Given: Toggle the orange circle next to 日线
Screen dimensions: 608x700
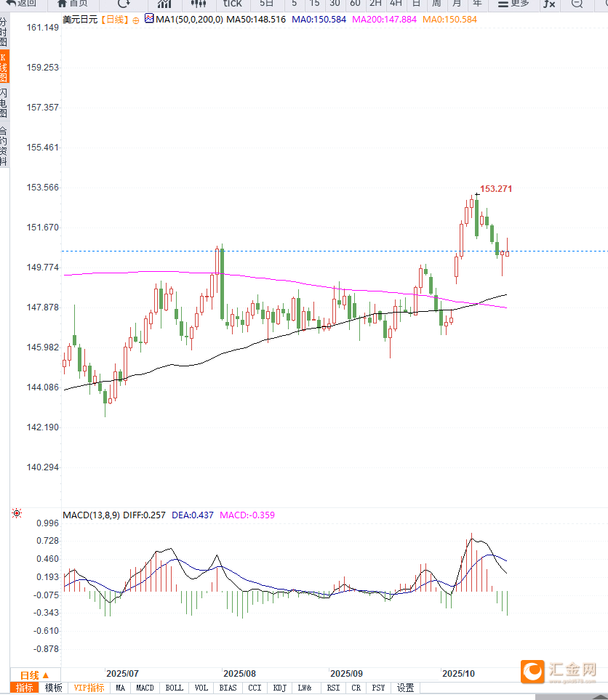Looking at the screenshot, I should click(136, 20).
